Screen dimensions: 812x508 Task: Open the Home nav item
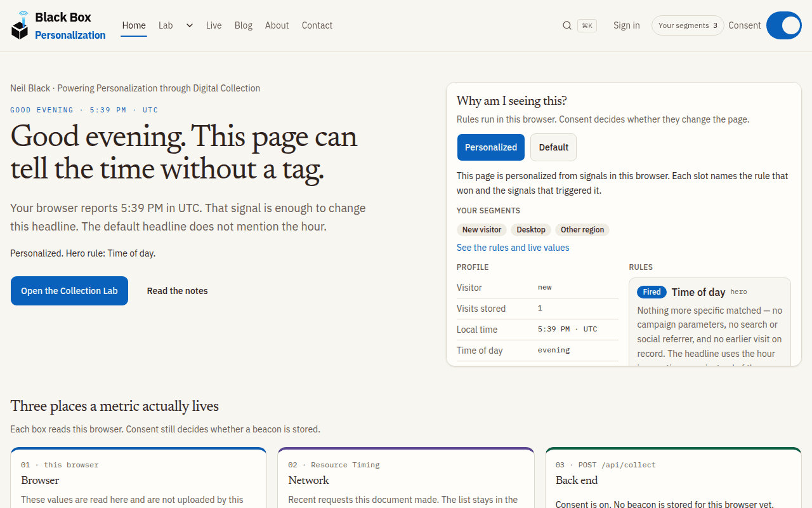tap(134, 25)
